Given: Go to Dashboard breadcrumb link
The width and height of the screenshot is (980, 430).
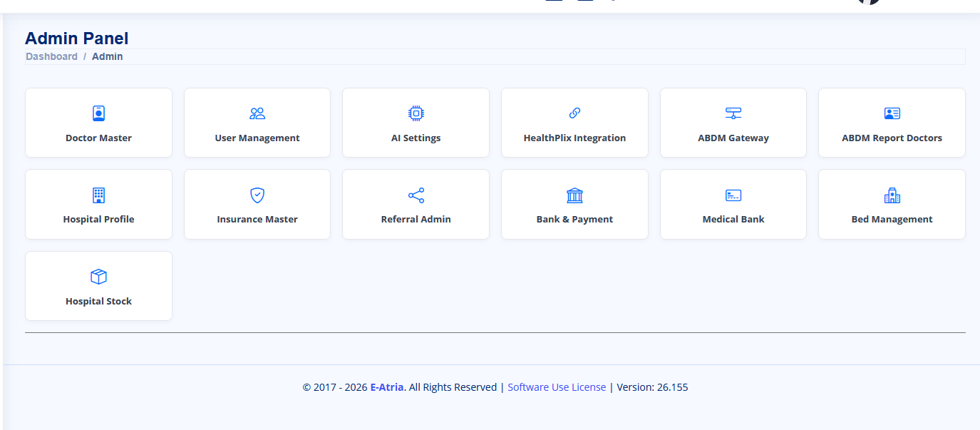Looking at the screenshot, I should click(51, 56).
